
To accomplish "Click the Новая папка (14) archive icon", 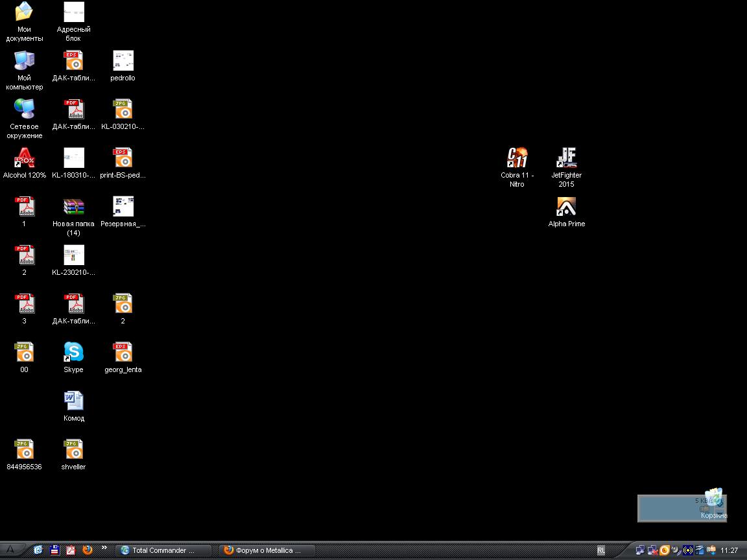I will 73,207.
